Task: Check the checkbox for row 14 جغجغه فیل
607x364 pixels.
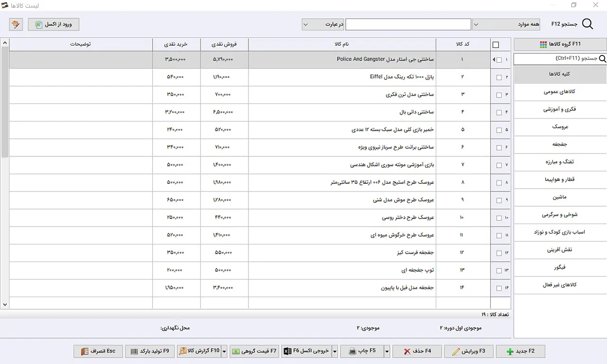Action: [x=499, y=288]
